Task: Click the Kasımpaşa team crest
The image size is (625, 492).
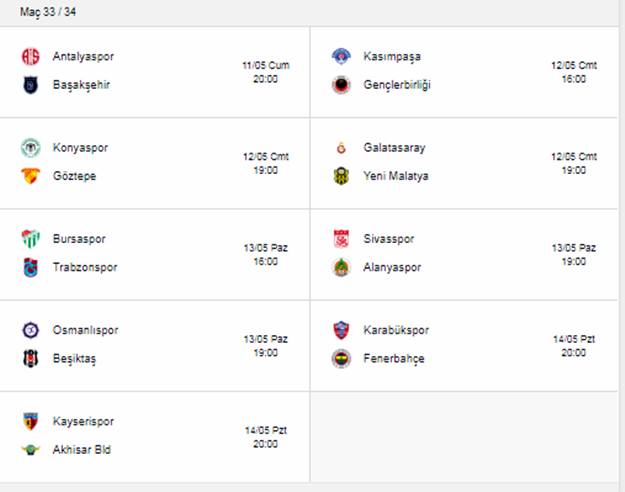Action: point(341,57)
